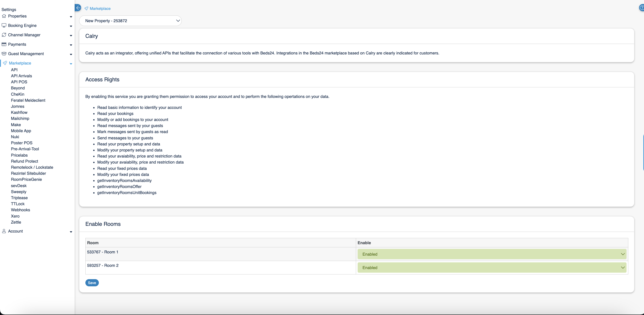Open the New Property - 253872 selector
The height and width of the screenshot is (315, 644).
point(130,21)
